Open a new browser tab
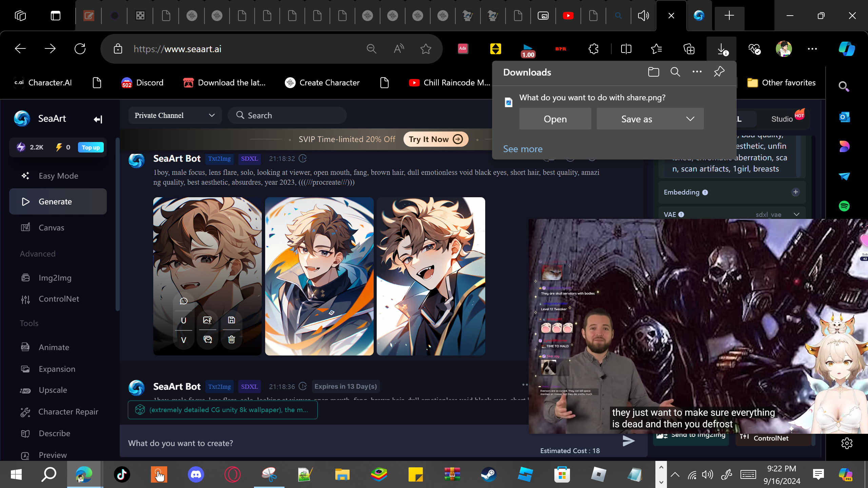 [x=729, y=16]
